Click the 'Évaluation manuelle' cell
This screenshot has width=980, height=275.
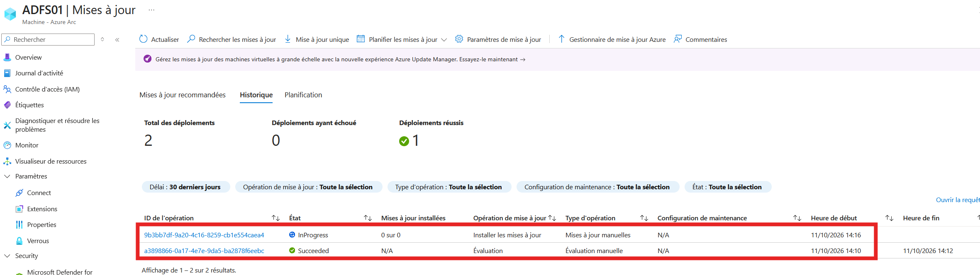(x=594, y=251)
